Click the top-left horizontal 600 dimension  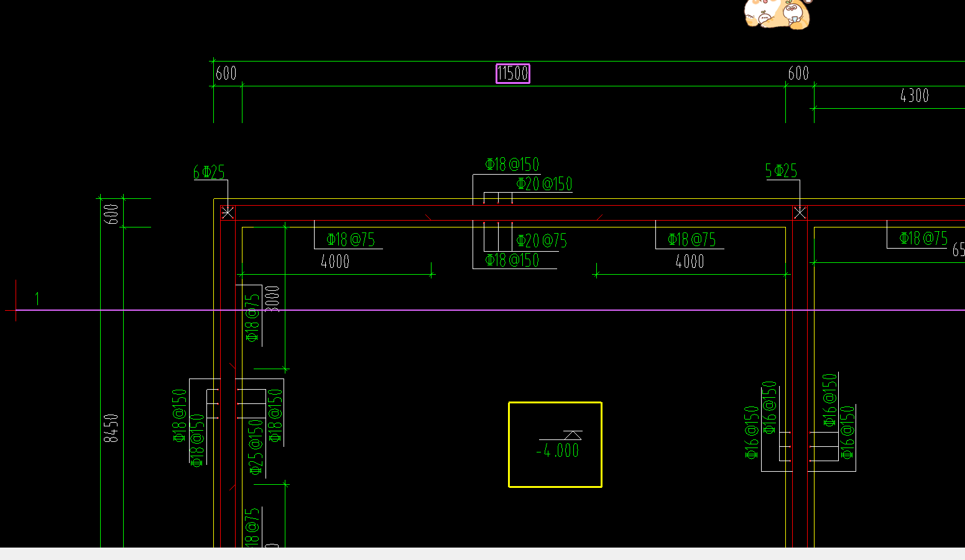pyautogui.click(x=226, y=73)
